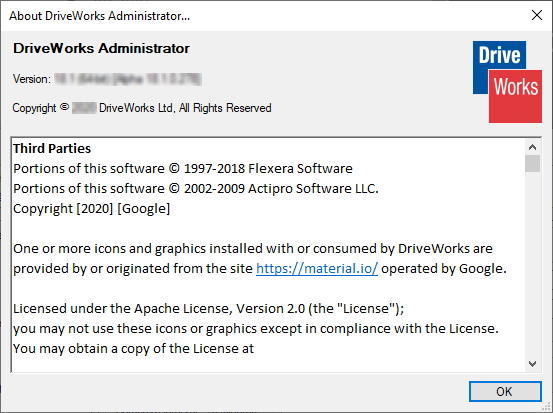Select the scrollbar thumb in Third Parties box

click(x=532, y=163)
